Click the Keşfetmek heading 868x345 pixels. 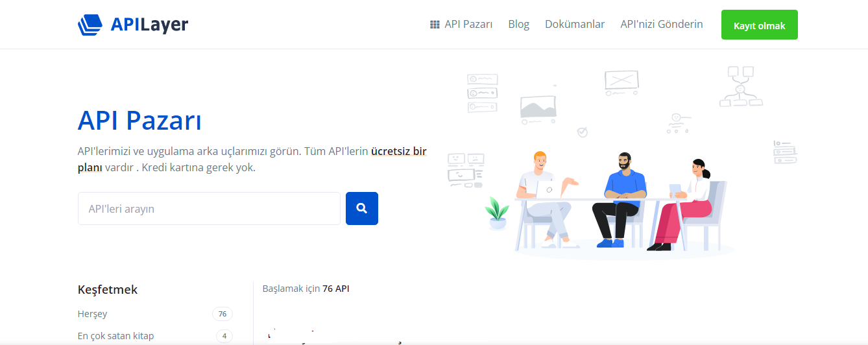108,289
